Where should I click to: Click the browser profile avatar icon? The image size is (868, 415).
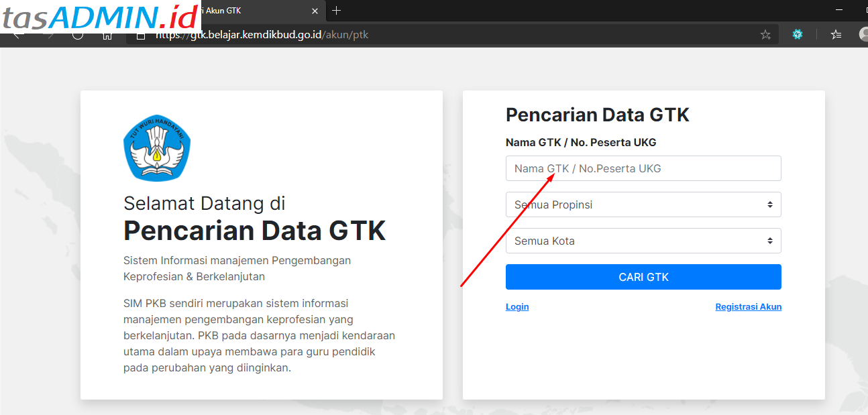pyautogui.click(x=864, y=34)
